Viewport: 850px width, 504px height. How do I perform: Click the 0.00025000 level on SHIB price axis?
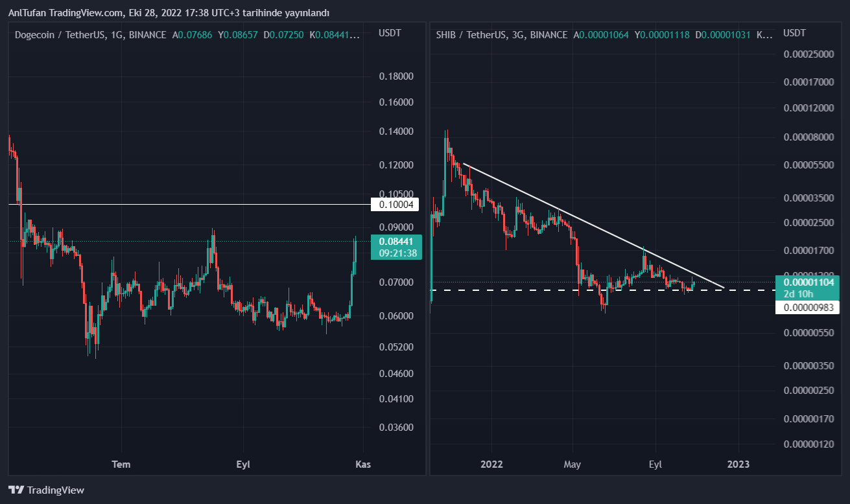807,54
